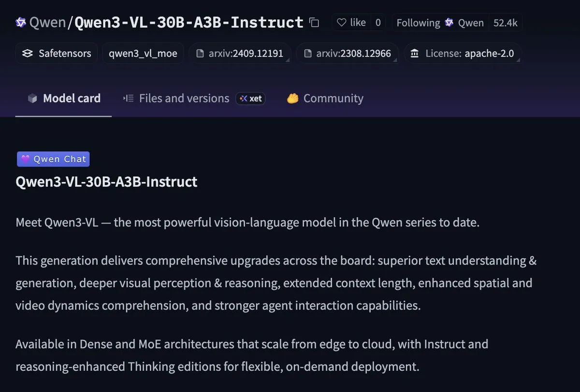Screen dimensions: 580x392
Task: Open the Qwen3-VL-30B-A3B-Instruct title link in header
Action: [189, 23]
